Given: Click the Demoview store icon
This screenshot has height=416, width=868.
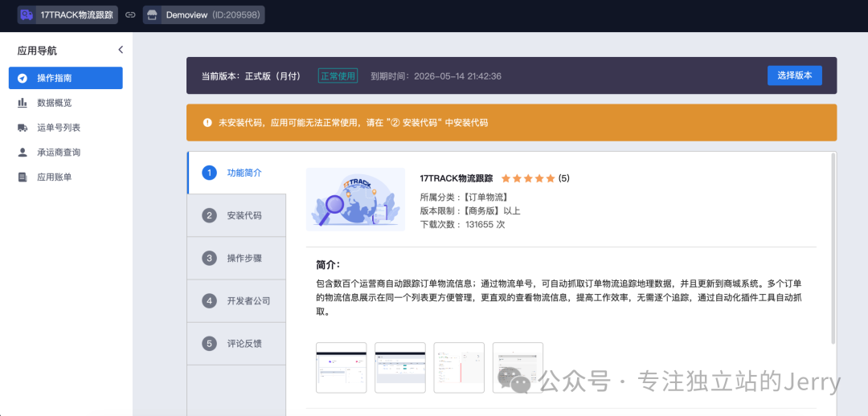Looking at the screenshot, I should click(x=152, y=15).
